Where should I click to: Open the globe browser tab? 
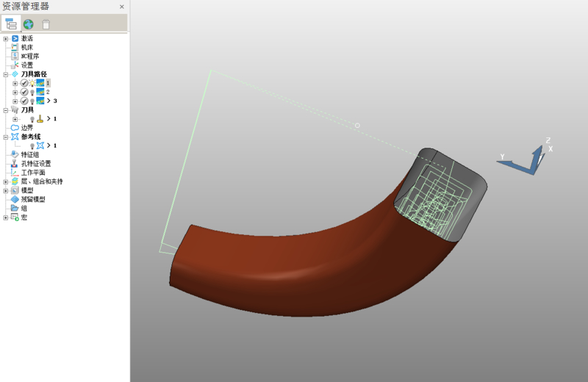29,24
